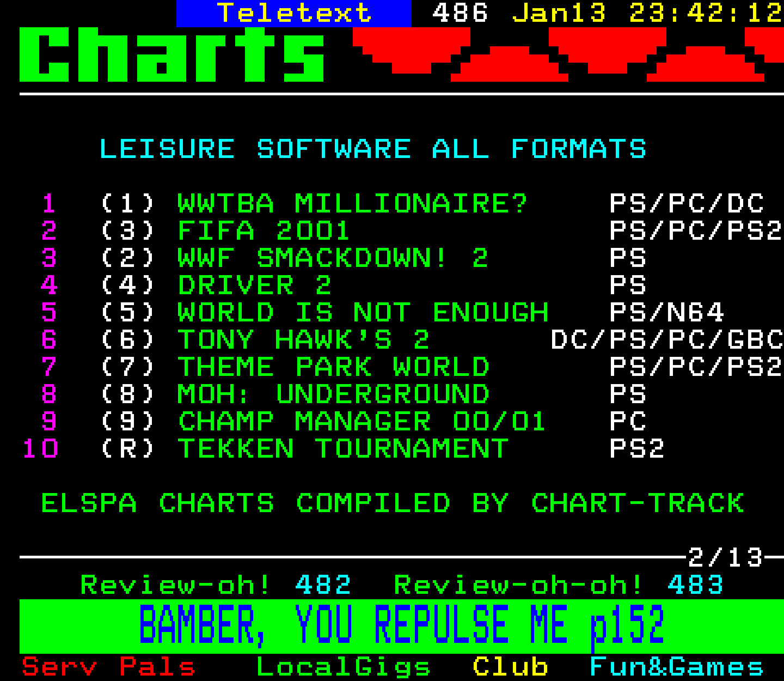Go to Review-oh! page 482
Image resolution: width=784 pixels, height=681 pixels.
coord(216,585)
